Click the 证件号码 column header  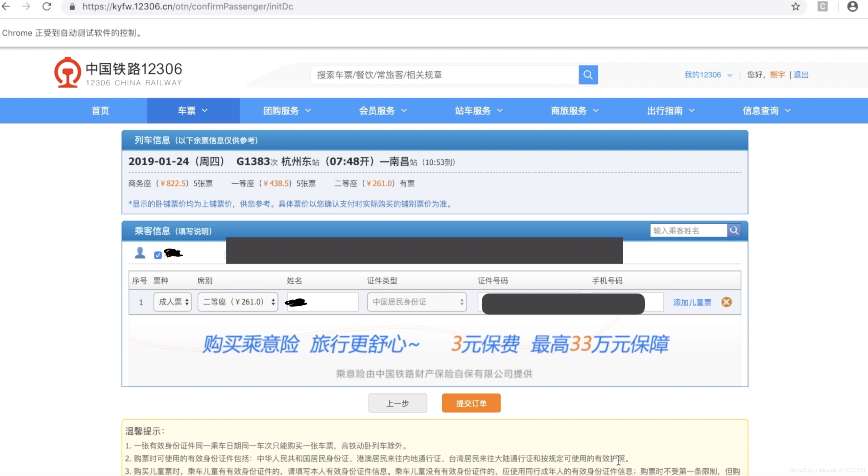tap(493, 281)
